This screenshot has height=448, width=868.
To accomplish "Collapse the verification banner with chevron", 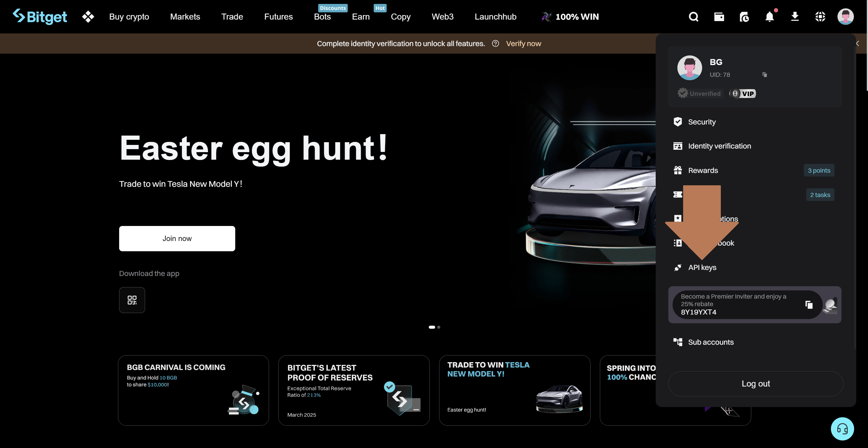I will pos(857,43).
